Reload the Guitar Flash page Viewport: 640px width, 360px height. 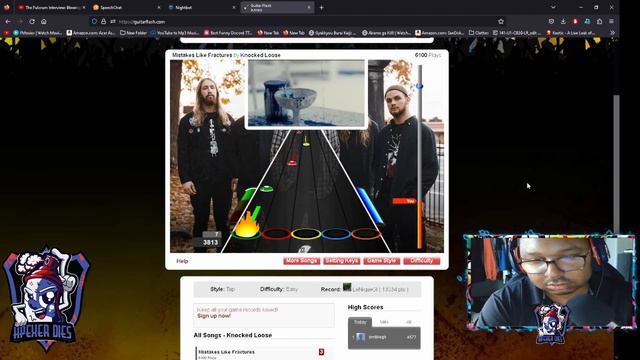(x=32, y=22)
